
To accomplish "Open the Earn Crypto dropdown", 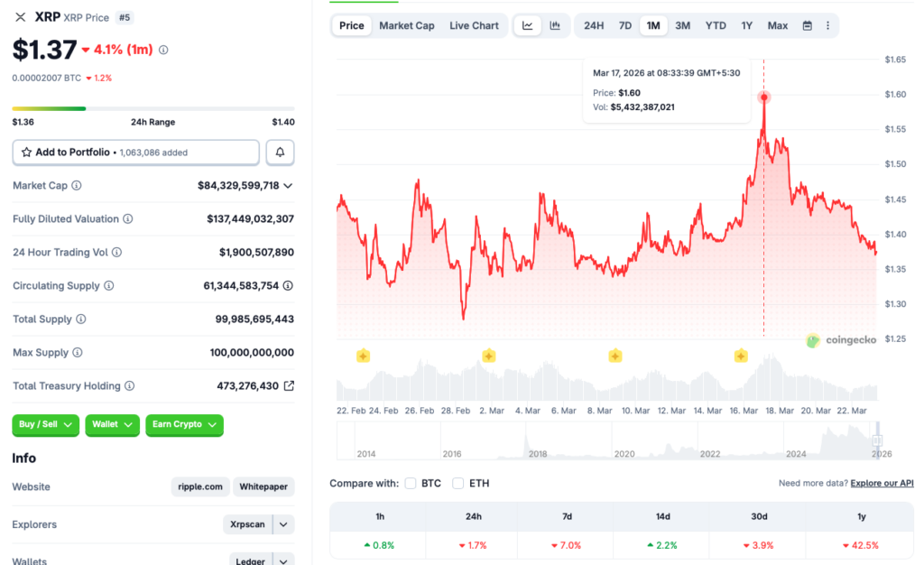I will 184,425.
